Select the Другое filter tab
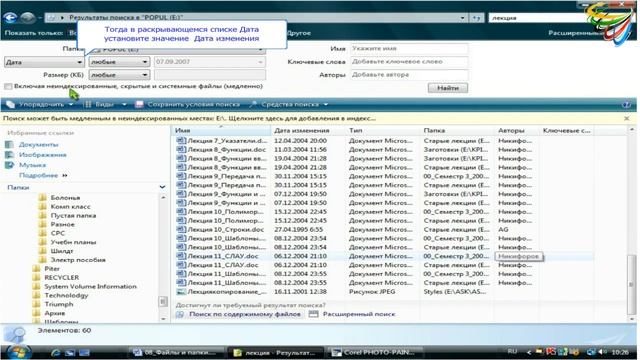This screenshot has width=640, height=360. 299,33
